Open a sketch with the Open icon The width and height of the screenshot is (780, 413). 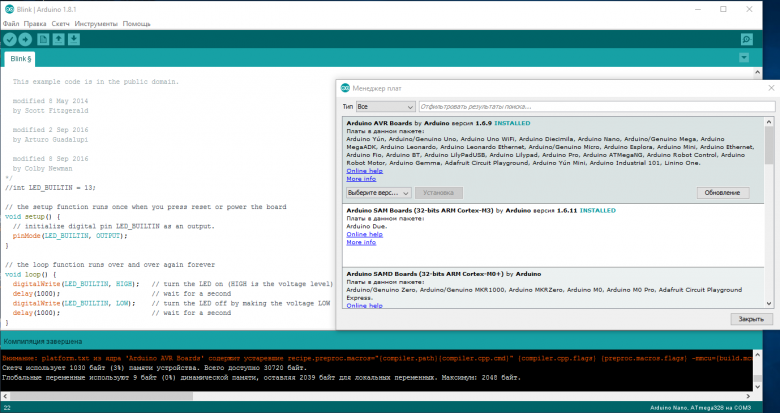59,39
